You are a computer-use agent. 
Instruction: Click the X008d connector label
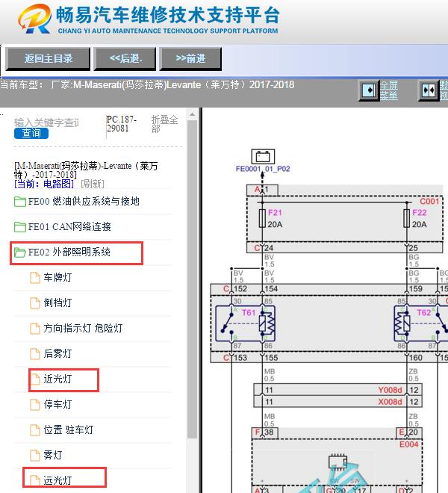pos(390,402)
